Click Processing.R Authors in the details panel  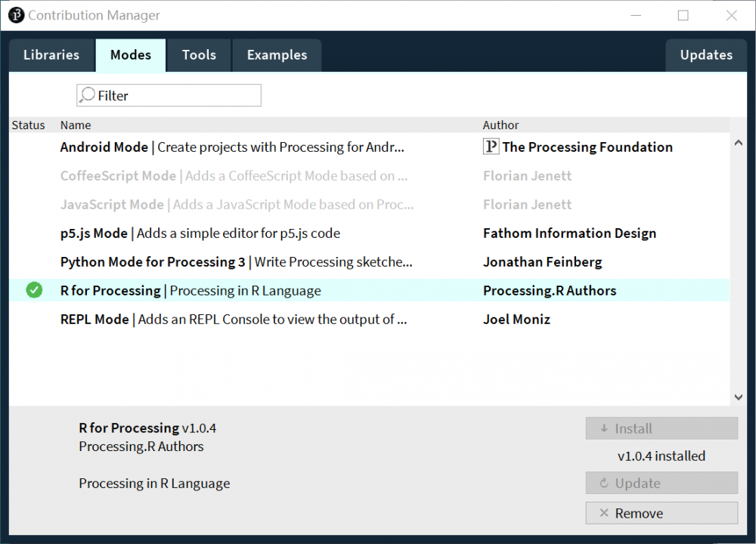(141, 447)
